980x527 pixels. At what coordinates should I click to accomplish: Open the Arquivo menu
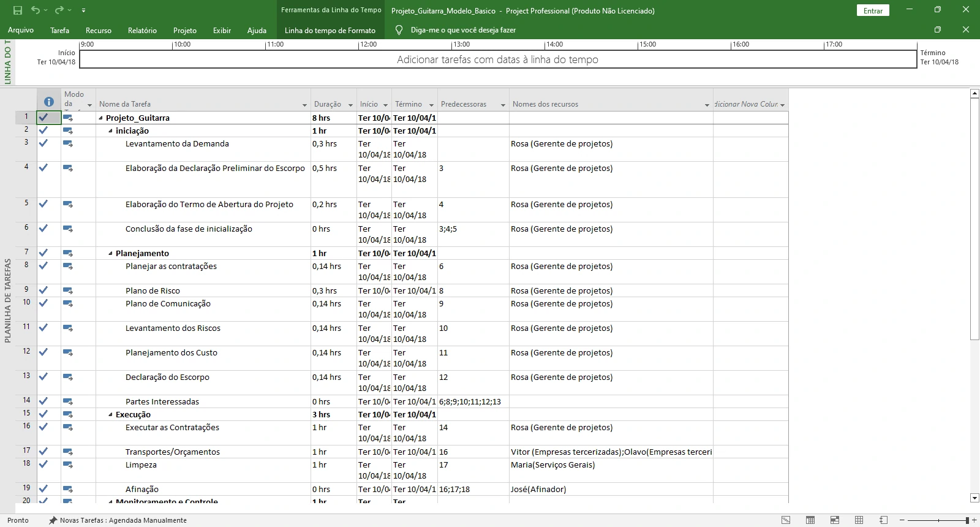tap(21, 30)
